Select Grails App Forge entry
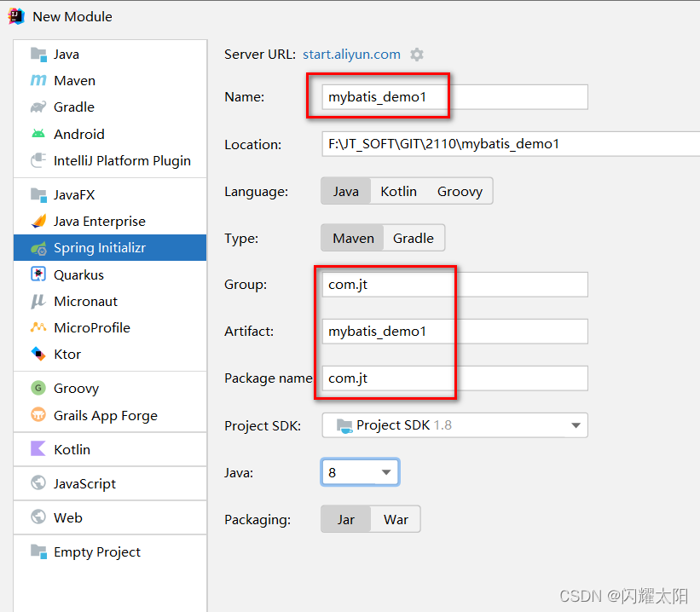This screenshot has height=612, width=700. click(110, 415)
